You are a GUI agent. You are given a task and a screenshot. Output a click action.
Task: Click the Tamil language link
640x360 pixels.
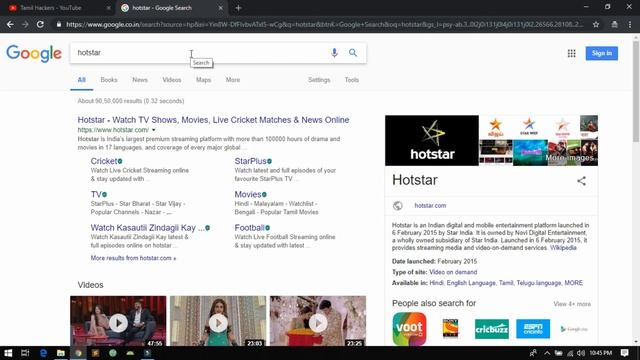[x=506, y=283]
